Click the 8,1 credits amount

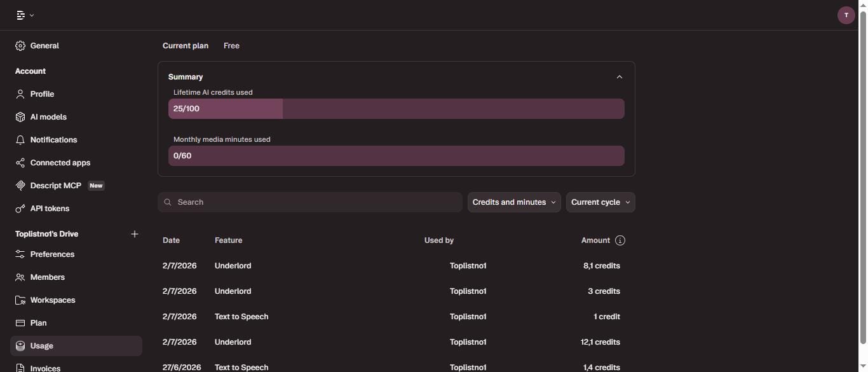602,266
